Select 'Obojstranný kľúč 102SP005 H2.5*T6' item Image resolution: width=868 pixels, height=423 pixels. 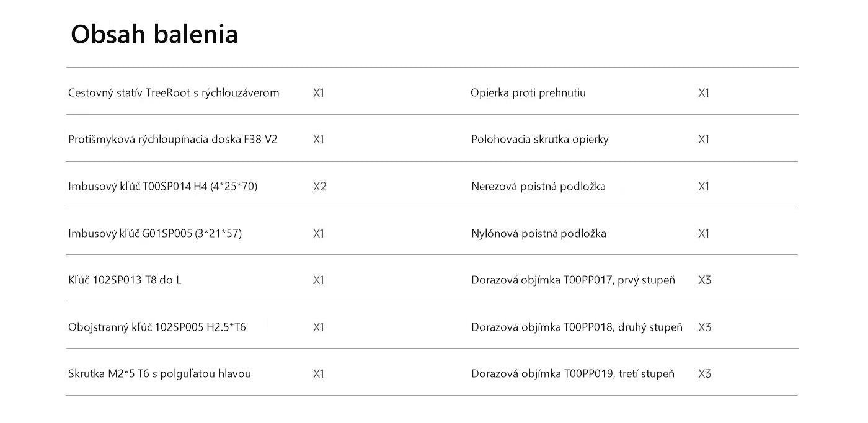pyautogui.click(x=157, y=327)
